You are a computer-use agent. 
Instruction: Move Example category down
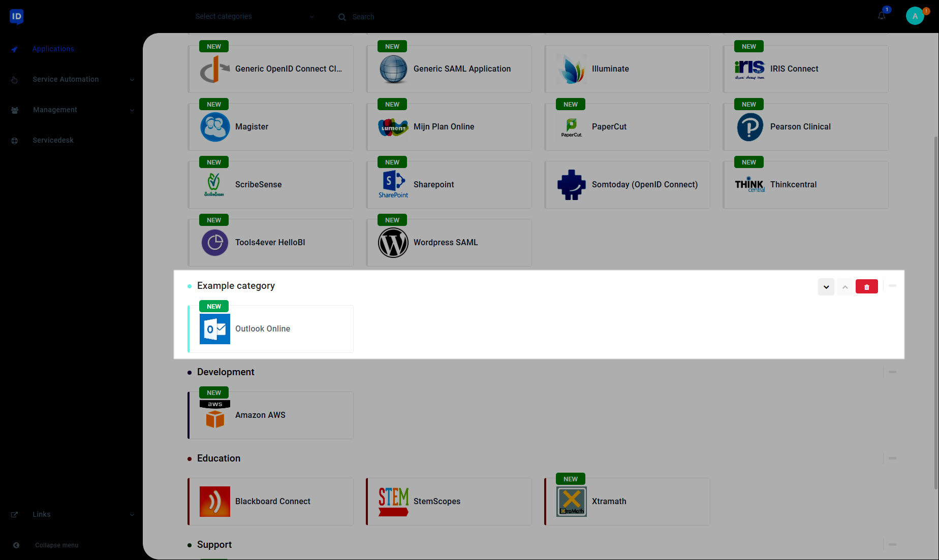click(x=826, y=287)
